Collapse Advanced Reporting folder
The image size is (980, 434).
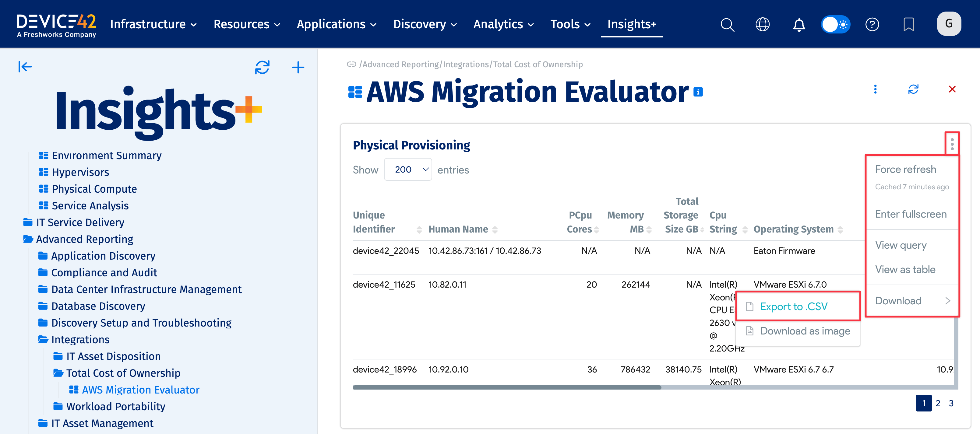click(78, 239)
